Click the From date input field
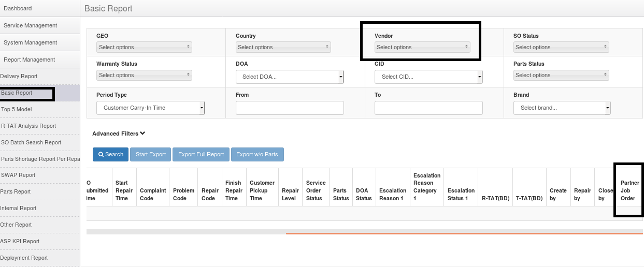Viewport: 644px width, 267px height. tap(290, 108)
